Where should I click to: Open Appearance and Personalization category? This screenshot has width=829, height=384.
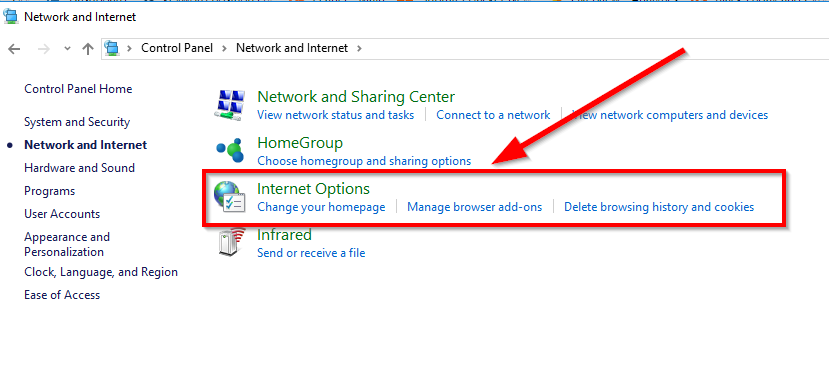pos(67,244)
